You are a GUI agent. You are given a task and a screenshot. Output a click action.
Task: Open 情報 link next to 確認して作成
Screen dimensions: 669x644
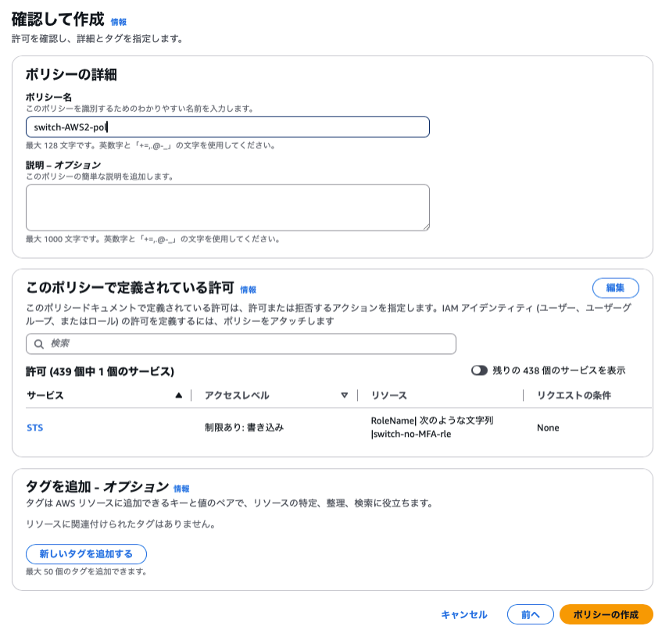pos(119,23)
